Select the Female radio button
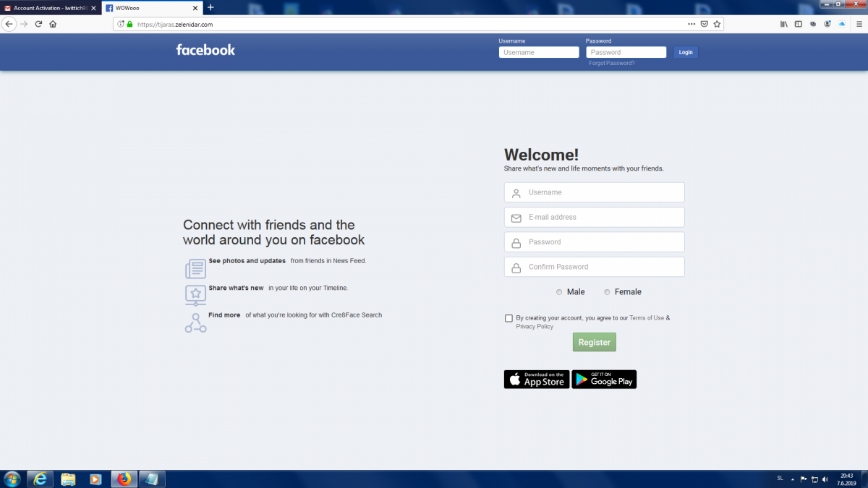Screen dimensions: 868x488 pyautogui.click(x=607, y=292)
